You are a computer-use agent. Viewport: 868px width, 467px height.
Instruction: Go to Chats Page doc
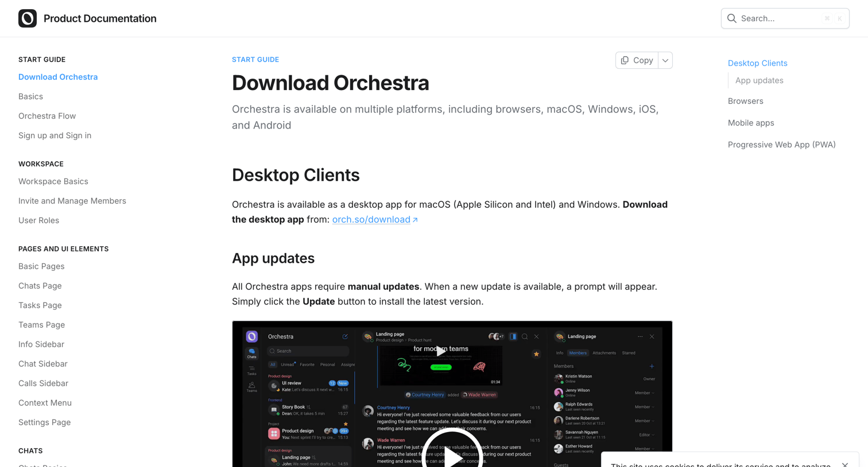pos(40,286)
